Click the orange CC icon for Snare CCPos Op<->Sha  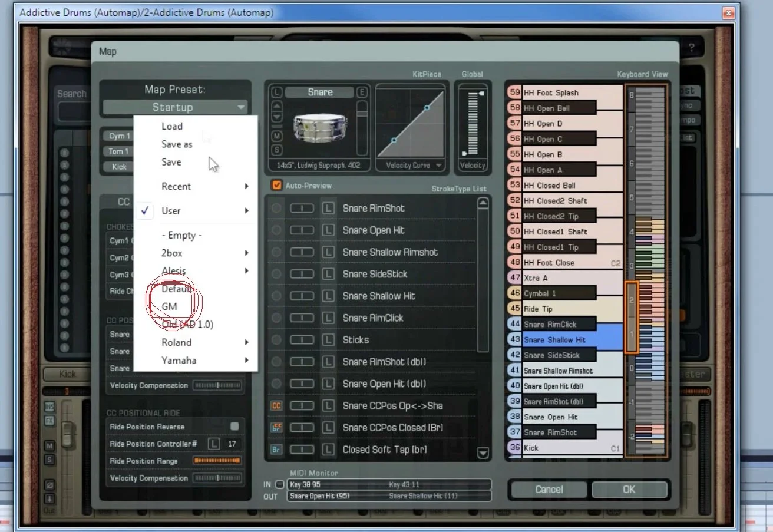276,406
